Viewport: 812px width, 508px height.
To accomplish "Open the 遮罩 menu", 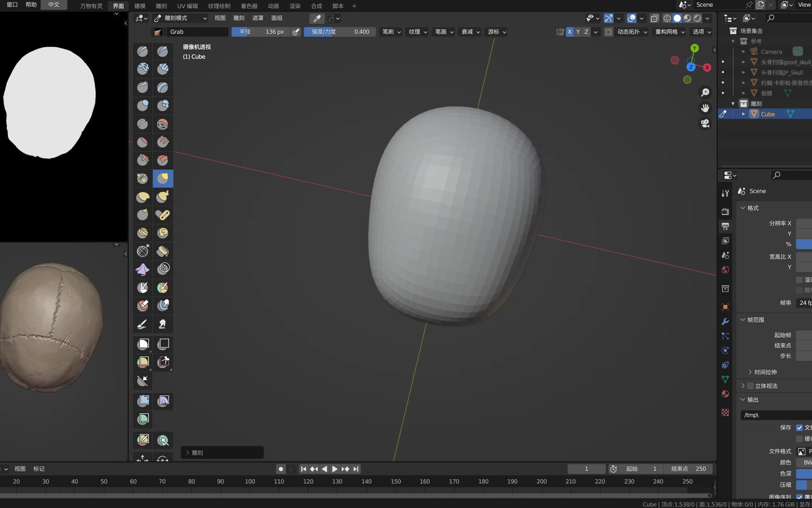I will point(258,18).
